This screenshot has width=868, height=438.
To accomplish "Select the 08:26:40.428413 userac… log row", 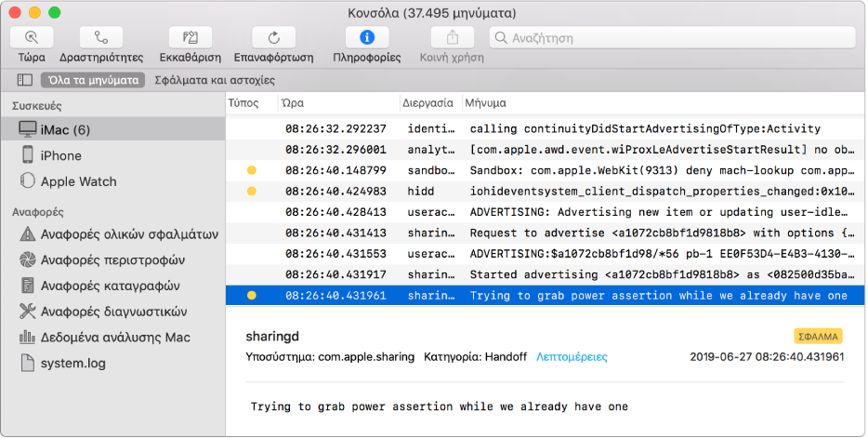I will (545, 212).
